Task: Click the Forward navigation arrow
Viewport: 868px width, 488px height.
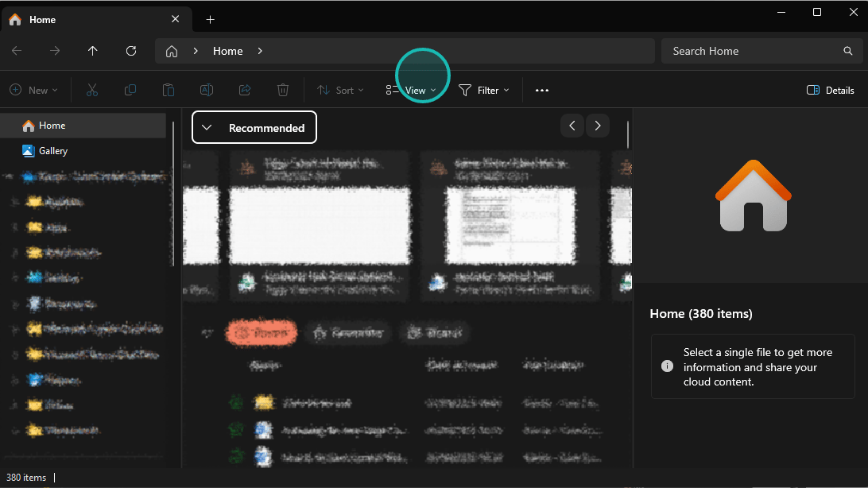Action: [x=54, y=51]
